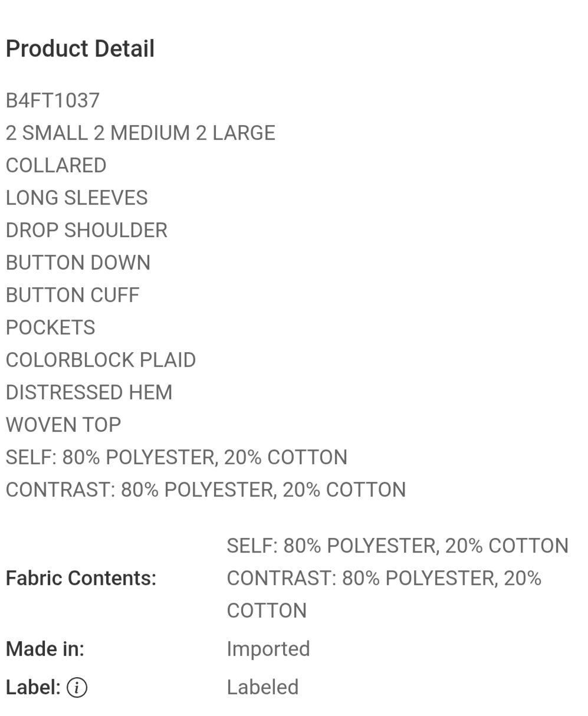Screen dimensions: 588x716
Task: Click the Product Detail heading
Action: point(80,48)
